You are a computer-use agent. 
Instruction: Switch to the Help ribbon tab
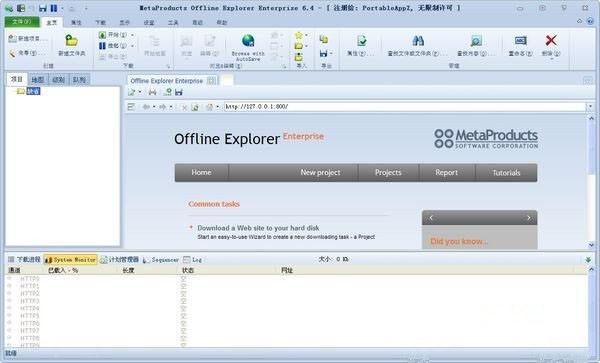coord(222,23)
